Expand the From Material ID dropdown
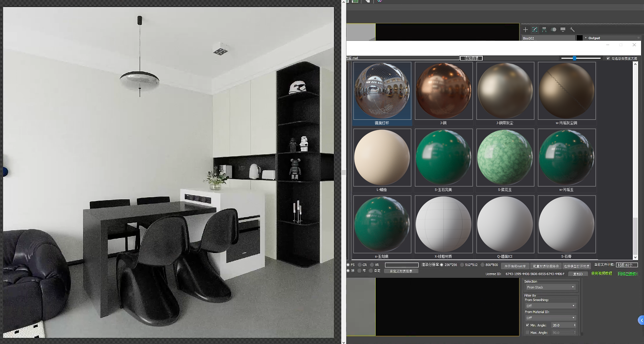644x344 pixels. [x=550, y=318]
